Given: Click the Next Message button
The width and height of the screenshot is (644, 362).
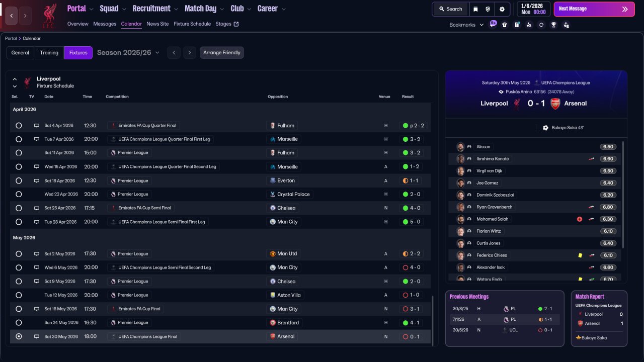Looking at the screenshot, I should pos(594,9).
